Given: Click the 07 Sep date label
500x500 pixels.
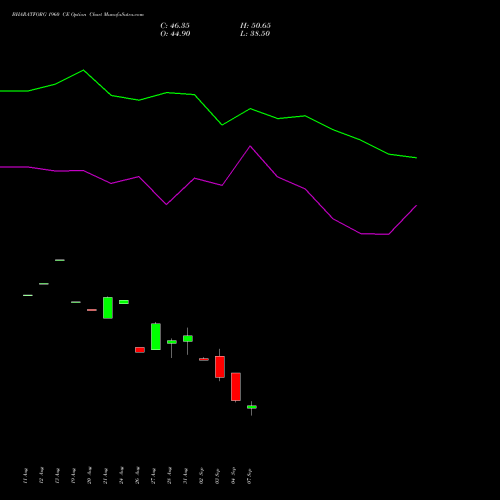Looking at the screenshot, I should point(249,476).
